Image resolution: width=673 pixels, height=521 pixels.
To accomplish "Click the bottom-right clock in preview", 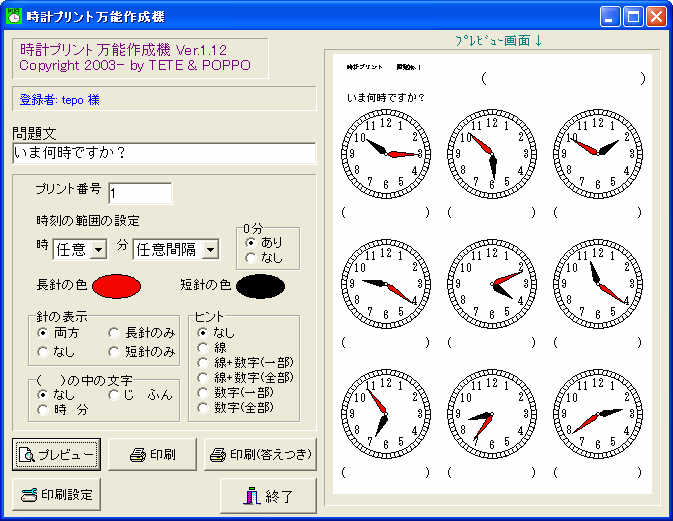I will (x=598, y=414).
